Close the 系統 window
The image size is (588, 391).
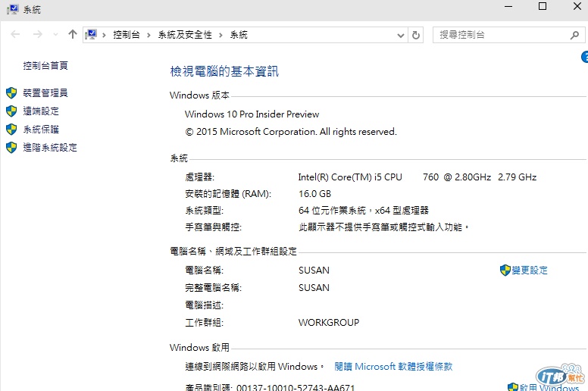tap(577, 6)
